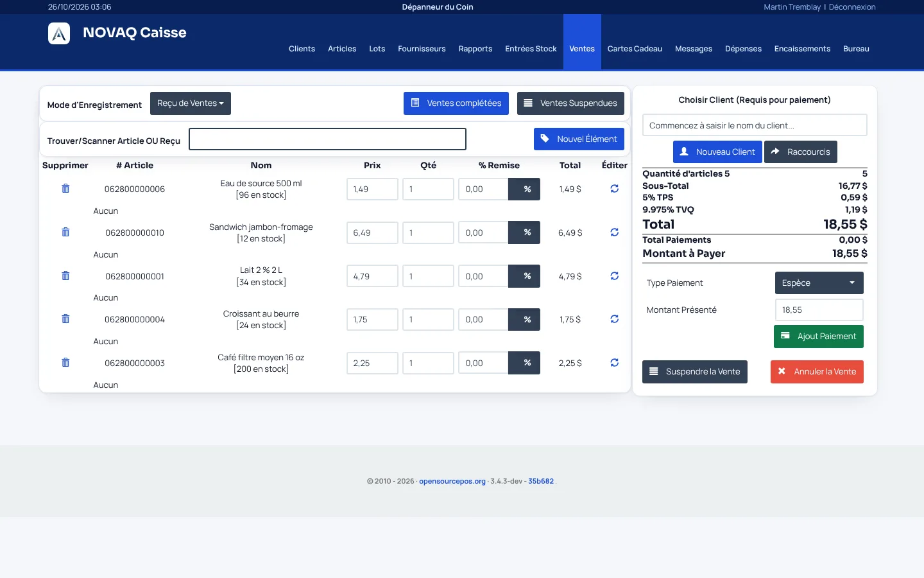Go to the Articles section
This screenshot has width=924, height=578.
342,49
